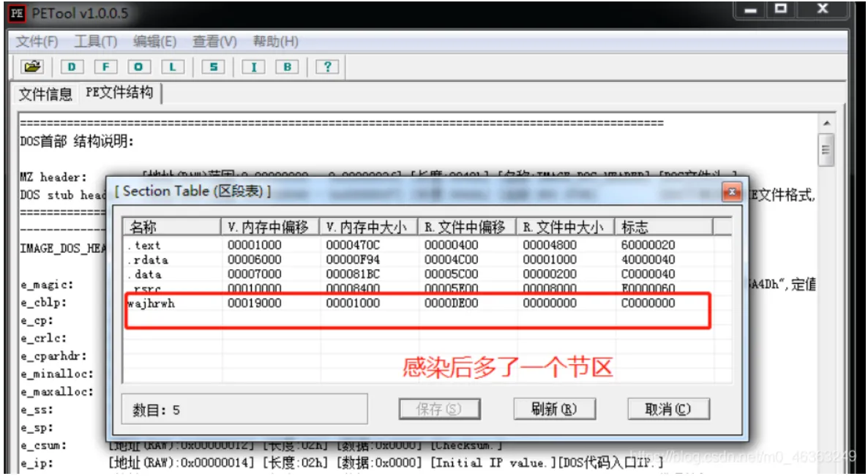Viewport: 868px width, 476px height.
Task: Click the 名称 column header
Action: pyautogui.click(x=172, y=227)
